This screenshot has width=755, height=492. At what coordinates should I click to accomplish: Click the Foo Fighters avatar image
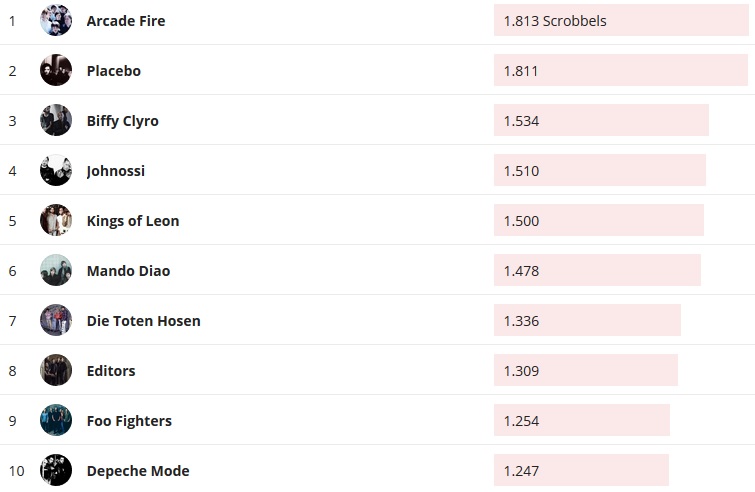click(56, 421)
